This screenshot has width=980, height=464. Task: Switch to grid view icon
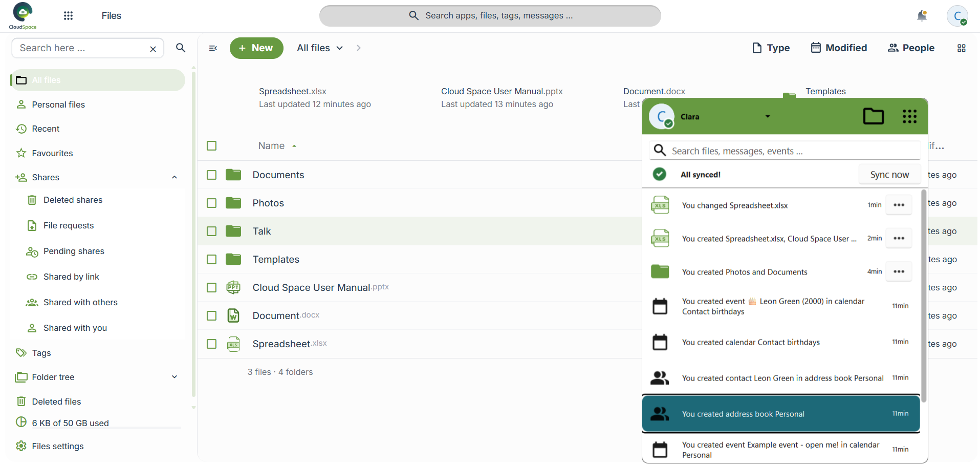point(962,48)
